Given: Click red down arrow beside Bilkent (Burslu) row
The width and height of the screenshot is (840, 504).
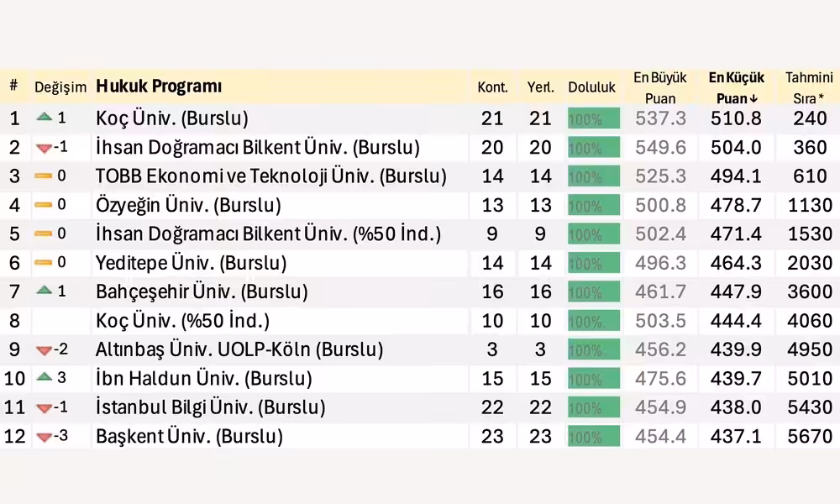Looking at the screenshot, I should click(44, 148).
